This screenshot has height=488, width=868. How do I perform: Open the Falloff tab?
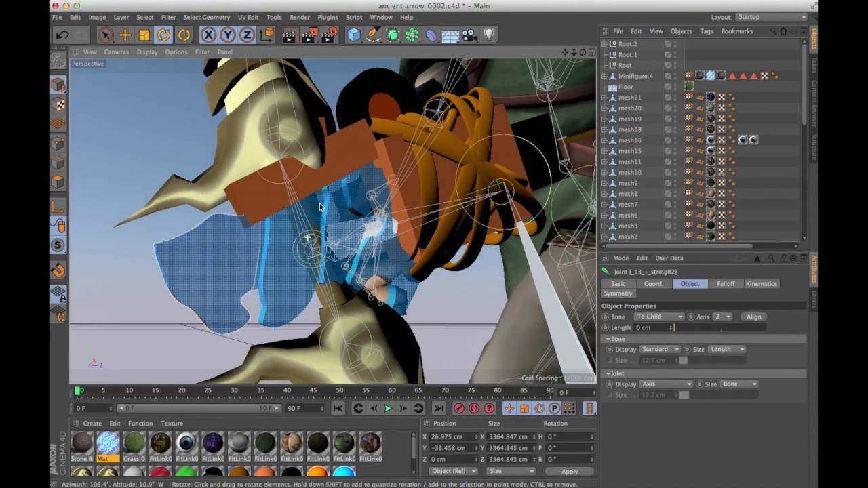point(726,284)
